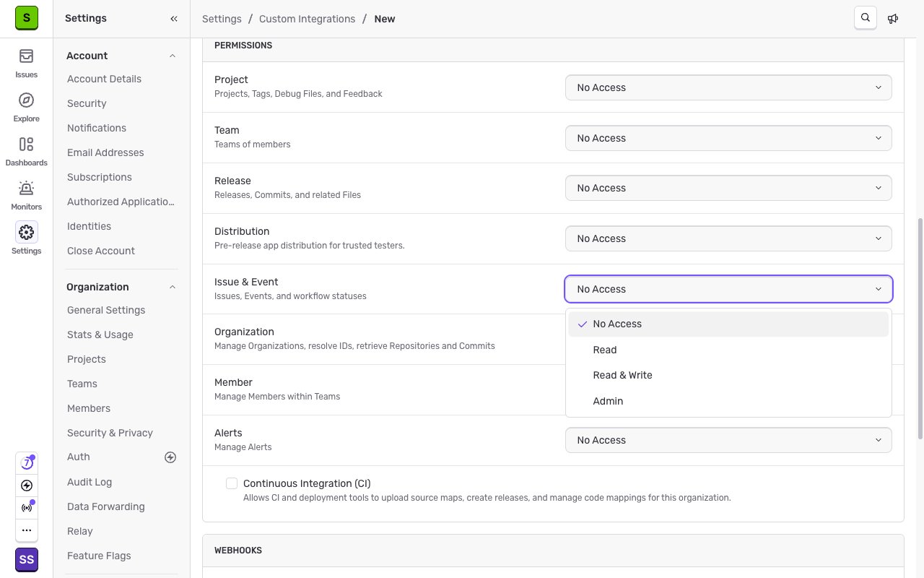The height and width of the screenshot is (578, 924).
Task: Open the megaphone announcements icon
Action: click(893, 19)
